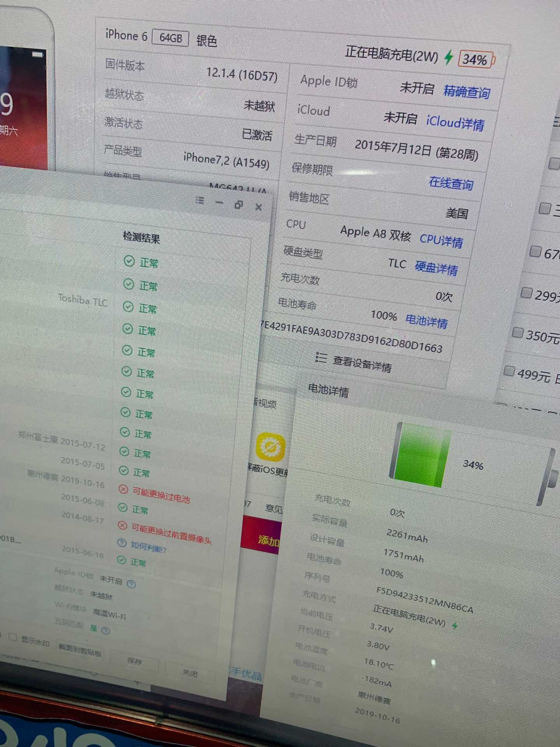This screenshot has width=560, height=747.
Task: Click the red 可能更换过电池 warning result
Action: click(161, 495)
